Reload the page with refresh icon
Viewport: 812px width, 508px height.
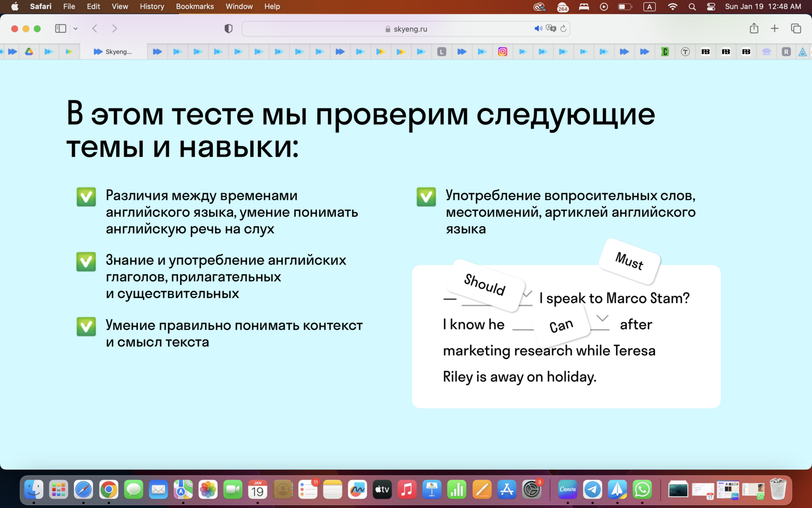coord(563,29)
